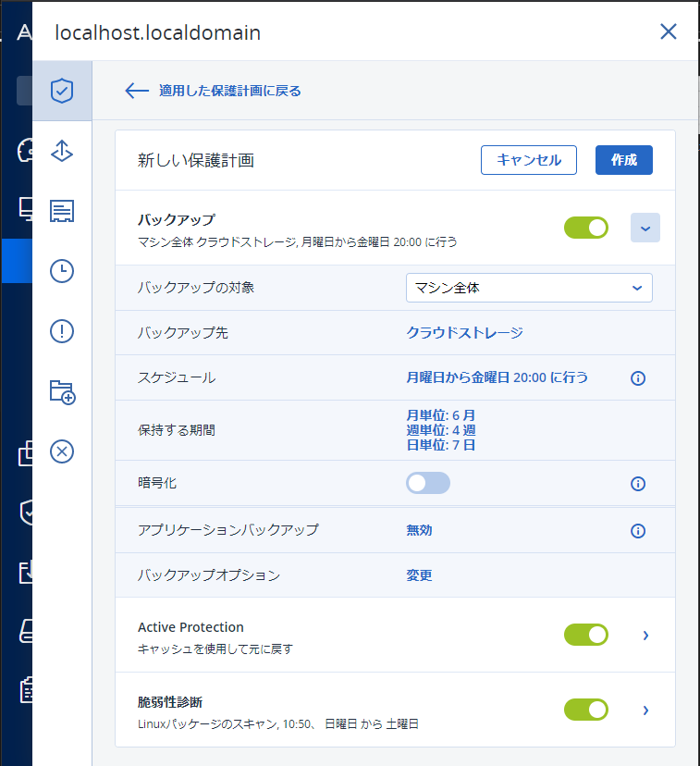Open the alerts exclamation icon
This screenshot has width=700, height=766.
click(62, 331)
